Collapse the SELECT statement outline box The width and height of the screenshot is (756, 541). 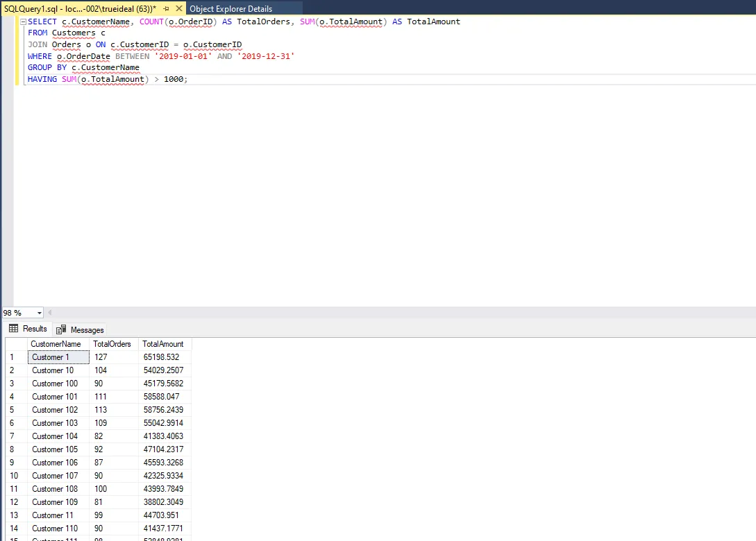[23, 22]
